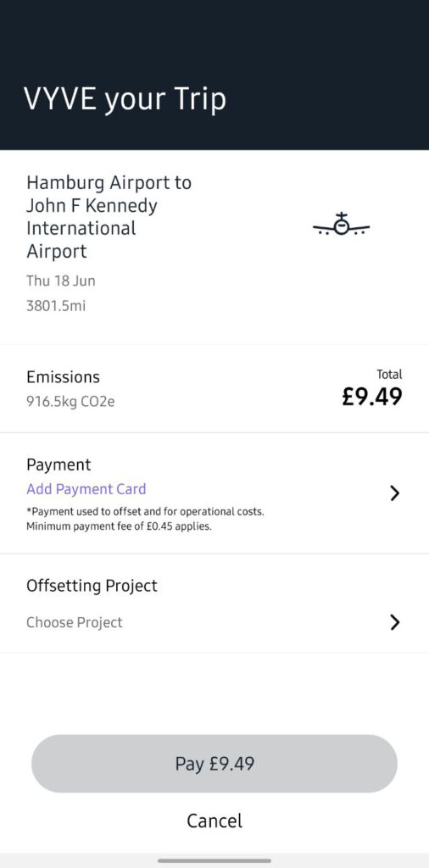Tap the Thu 18 Jun date

click(61, 281)
